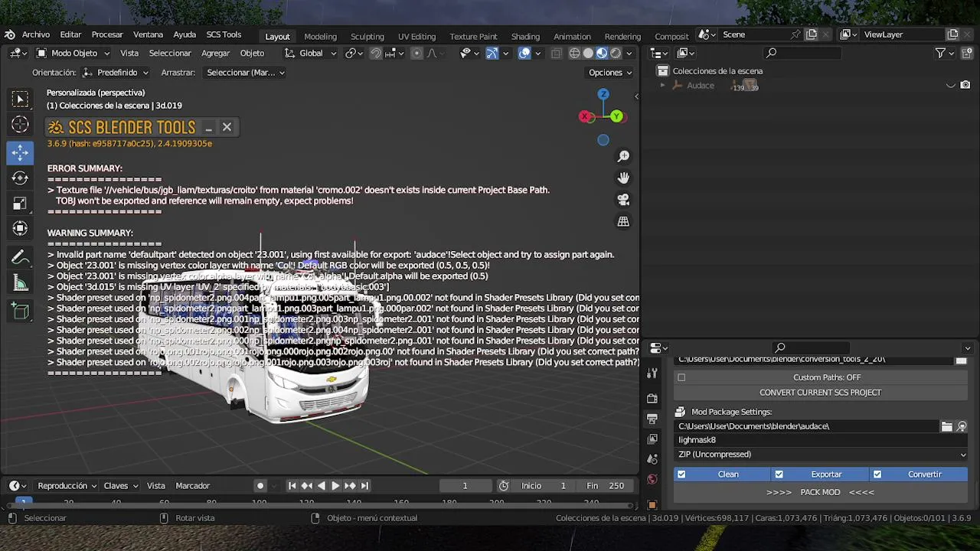Switch orthographic/perspective grid gizmo
This screenshot has height=551, width=980.
(x=623, y=222)
